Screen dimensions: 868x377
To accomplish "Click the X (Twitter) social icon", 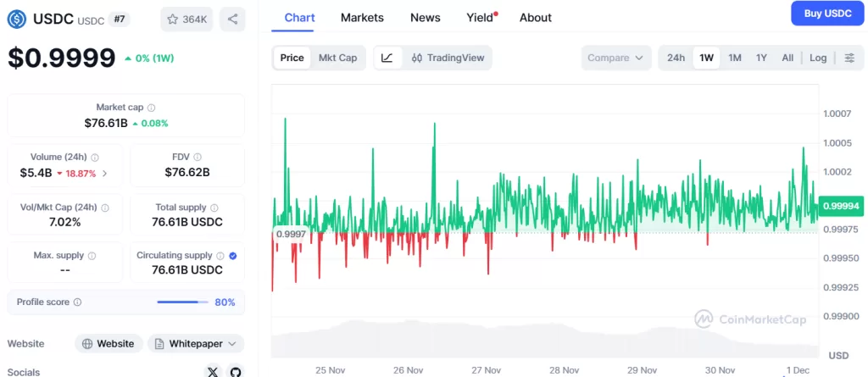I will click(213, 371).
